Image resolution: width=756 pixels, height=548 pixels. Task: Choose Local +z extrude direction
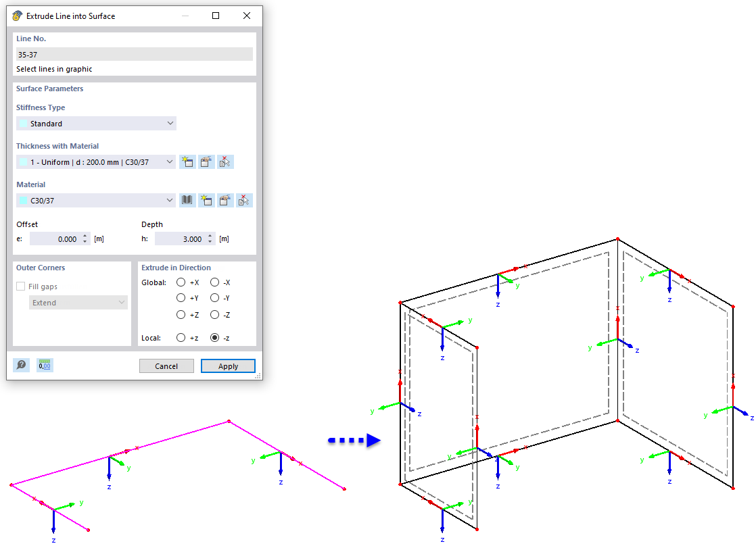click(181, 337)
